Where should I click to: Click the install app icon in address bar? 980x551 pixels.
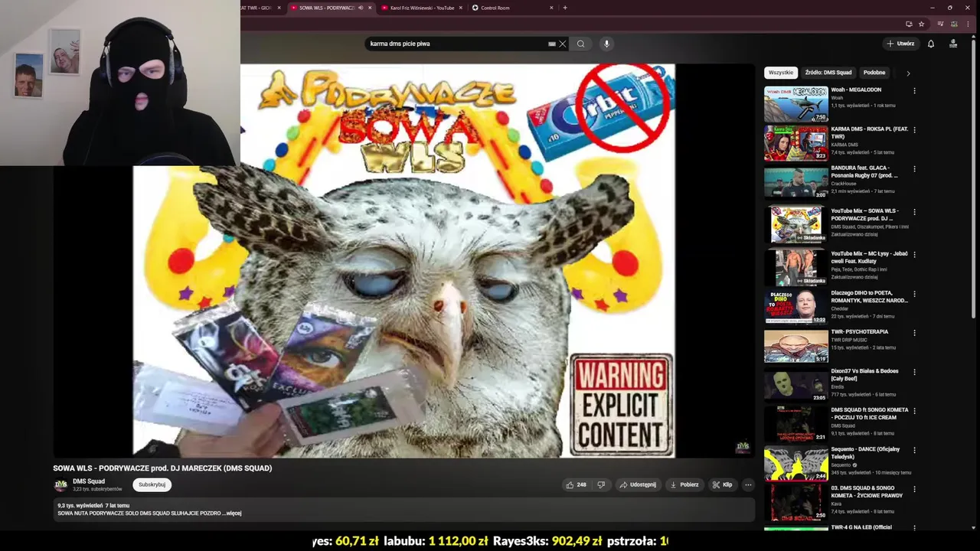tap(909, 24)
